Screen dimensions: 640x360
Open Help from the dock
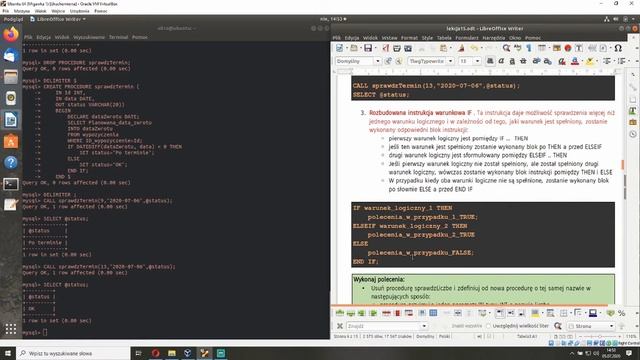[11, 162]
